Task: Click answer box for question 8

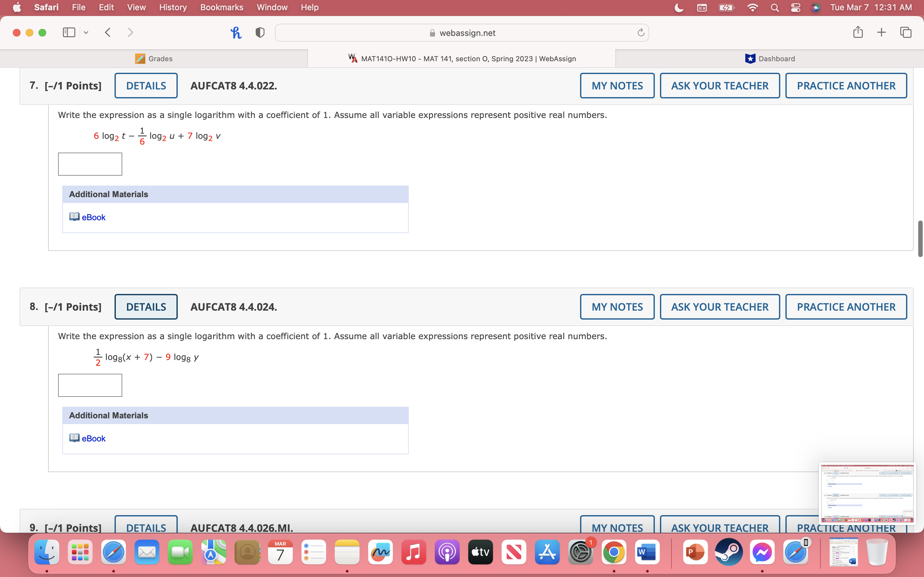Action: [x=90, y=385]
